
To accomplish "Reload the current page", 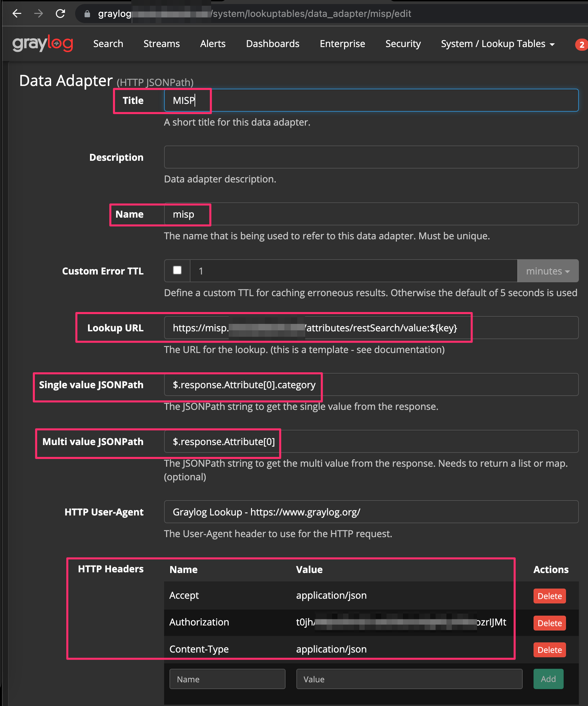I will (x=61, y=14).
